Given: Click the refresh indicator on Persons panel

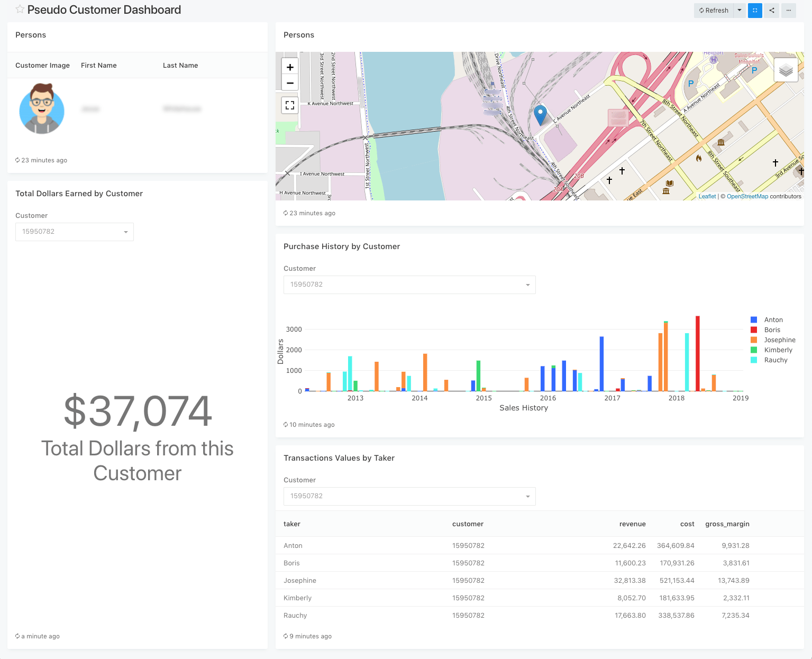Looking at the screenshot, I should point(41,160).
